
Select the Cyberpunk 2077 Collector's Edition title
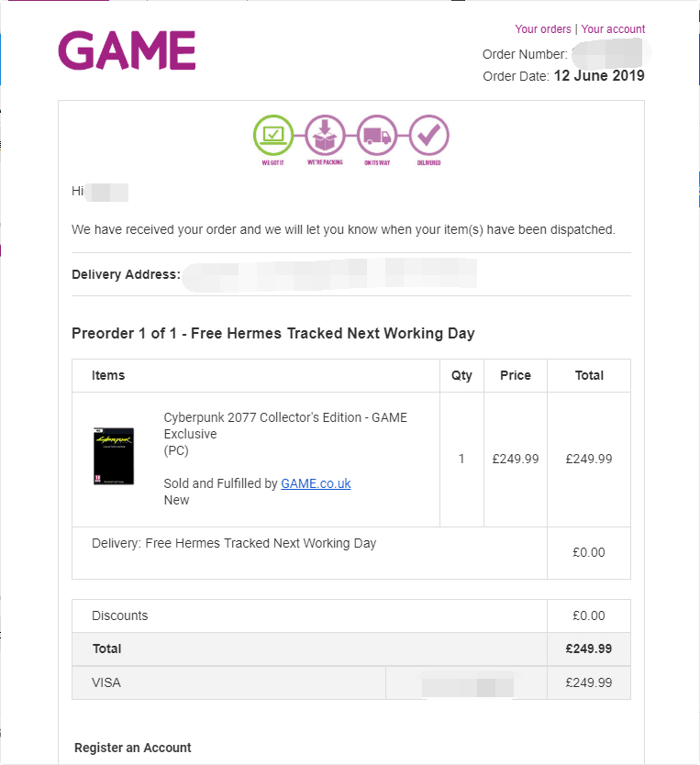coord(285,425)
